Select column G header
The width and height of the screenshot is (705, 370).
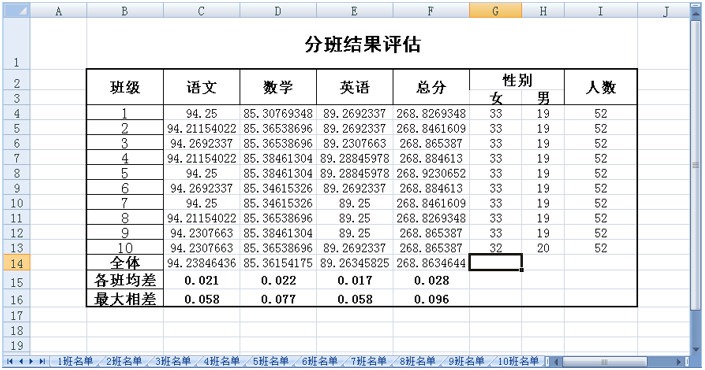point(495,11)
